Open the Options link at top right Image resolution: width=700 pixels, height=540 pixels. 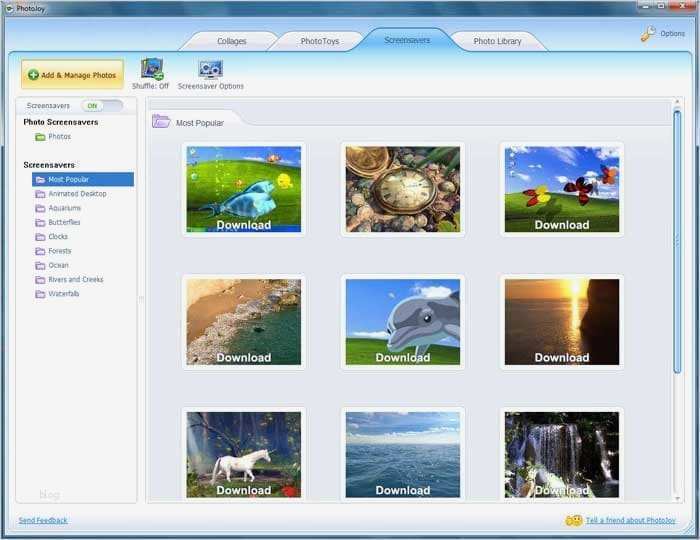tap(672, 33)
